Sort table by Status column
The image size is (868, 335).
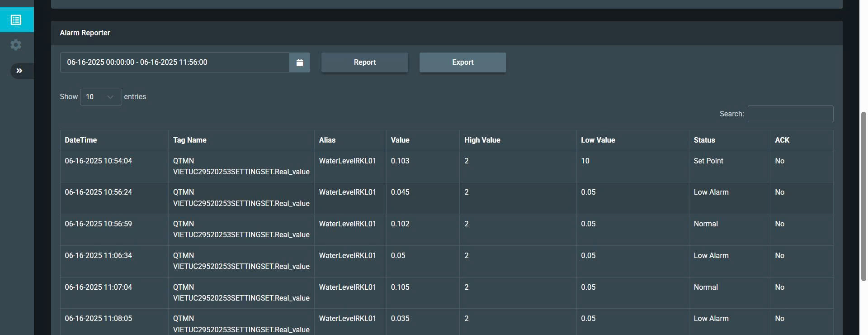coord(704,140)
